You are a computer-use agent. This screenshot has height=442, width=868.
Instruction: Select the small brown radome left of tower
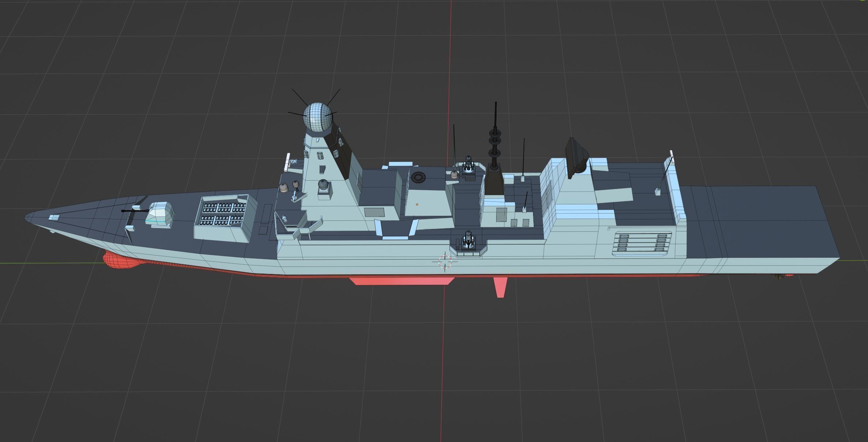(284, 188)
